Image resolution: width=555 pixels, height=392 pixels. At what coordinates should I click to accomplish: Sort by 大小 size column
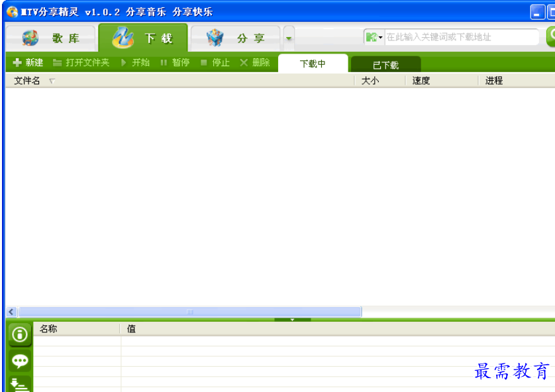(x=380, y=81)
